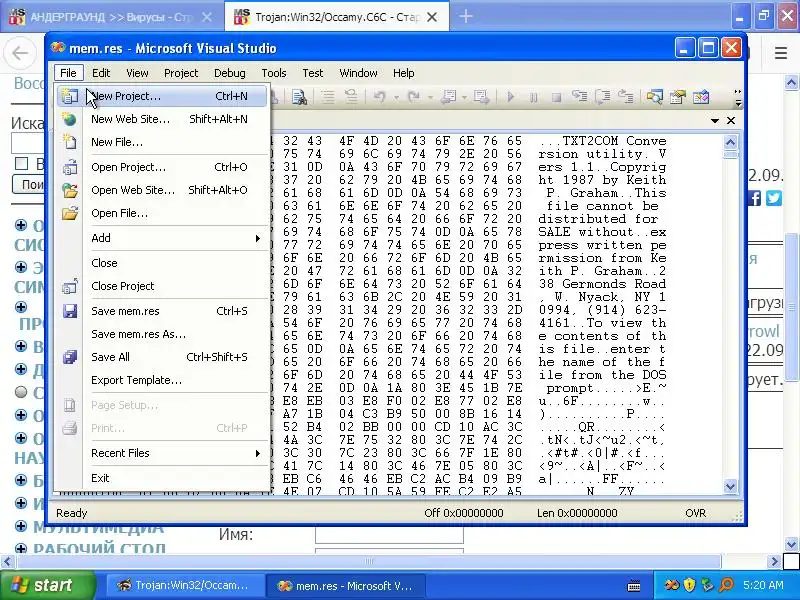Open the Tools menu in menu bar

pos(274,73)
